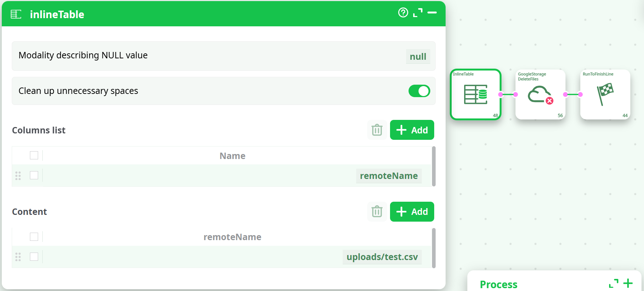Viewport: 644px width, 291px height.
Task: Edit the NULL value modality field
Action: tap(417, 57)
